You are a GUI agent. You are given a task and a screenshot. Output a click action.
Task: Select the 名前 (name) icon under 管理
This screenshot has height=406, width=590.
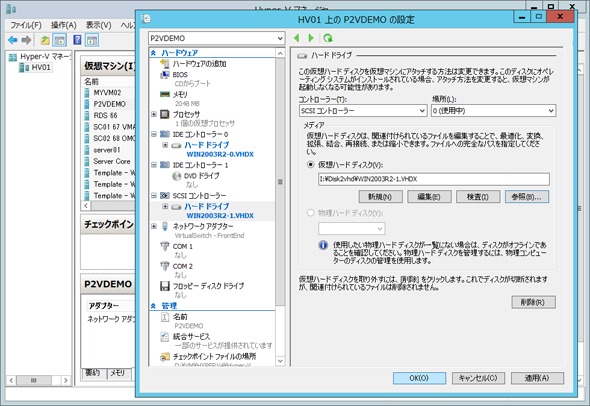pyautogui.click(x=165, y=317)
